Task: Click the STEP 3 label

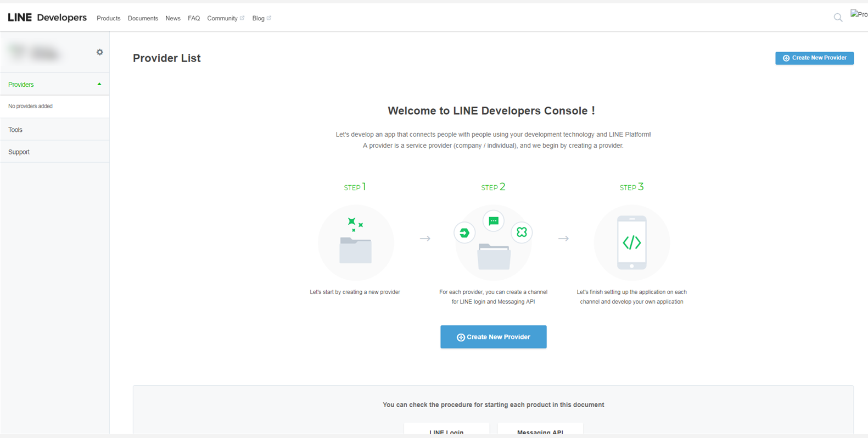Action: [631, 187]
